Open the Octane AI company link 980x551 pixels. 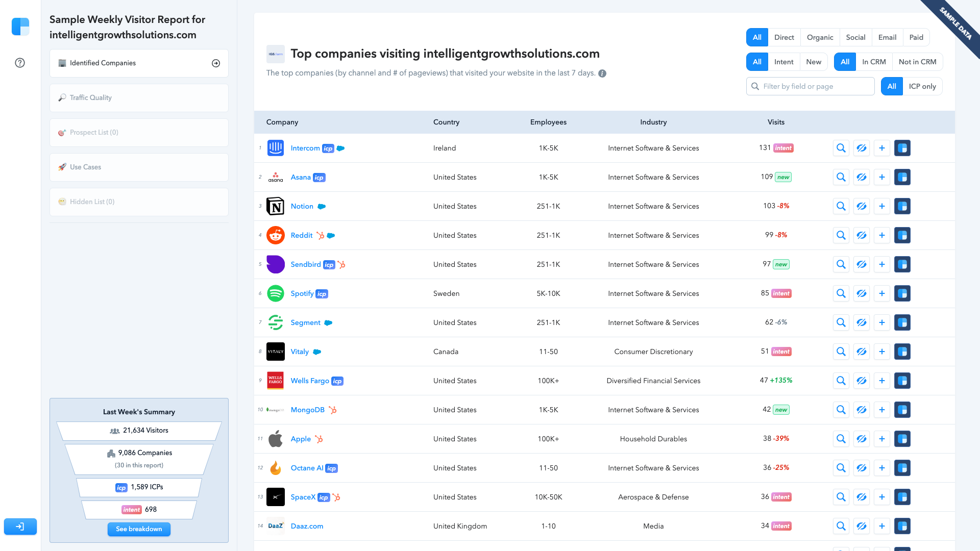tap(307, 468)
